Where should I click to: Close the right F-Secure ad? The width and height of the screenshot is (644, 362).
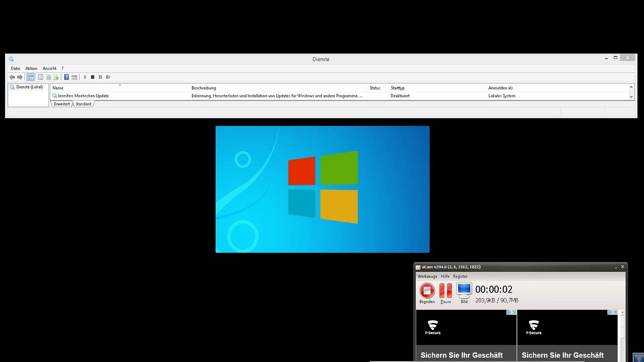[x=615, y=312]
